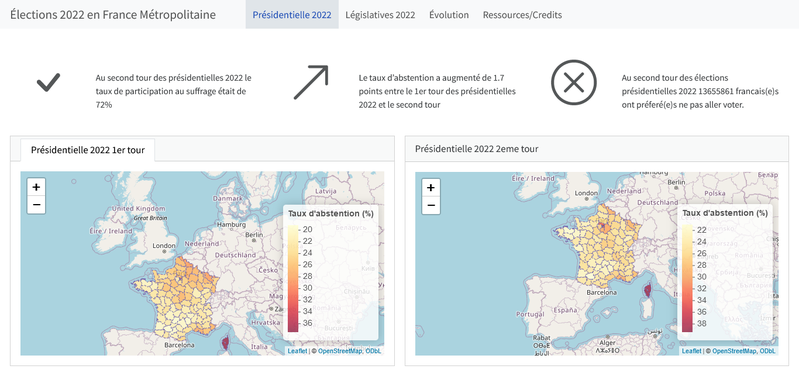This screenshot has height=376, width=799.
Task: Click Corsica on the second-round map
Action: (x=648, y=291)
